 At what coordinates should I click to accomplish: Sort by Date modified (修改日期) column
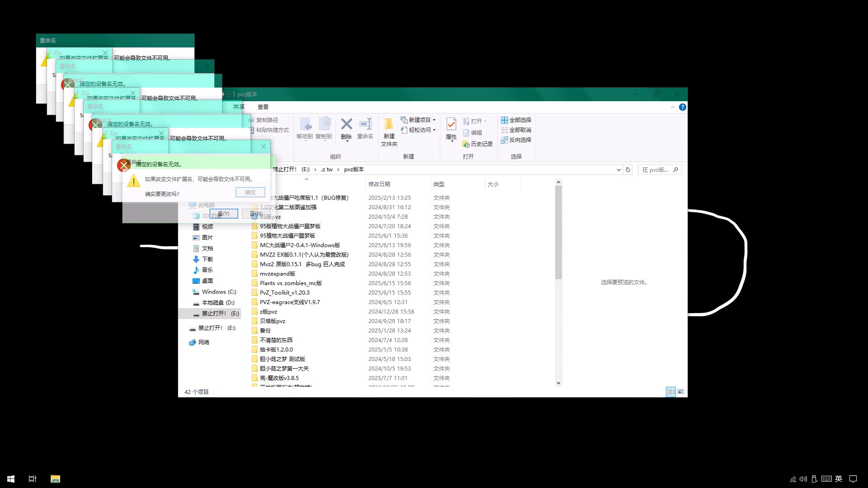point(398,184)
